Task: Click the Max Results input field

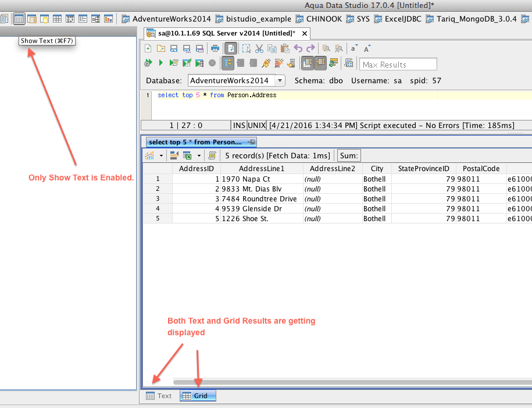Action: (398, 64)
